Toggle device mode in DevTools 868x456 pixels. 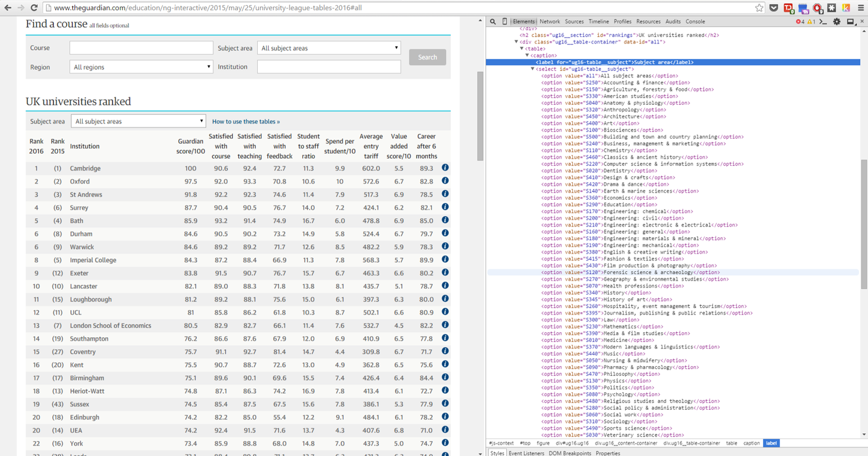(x=505, y=22)
